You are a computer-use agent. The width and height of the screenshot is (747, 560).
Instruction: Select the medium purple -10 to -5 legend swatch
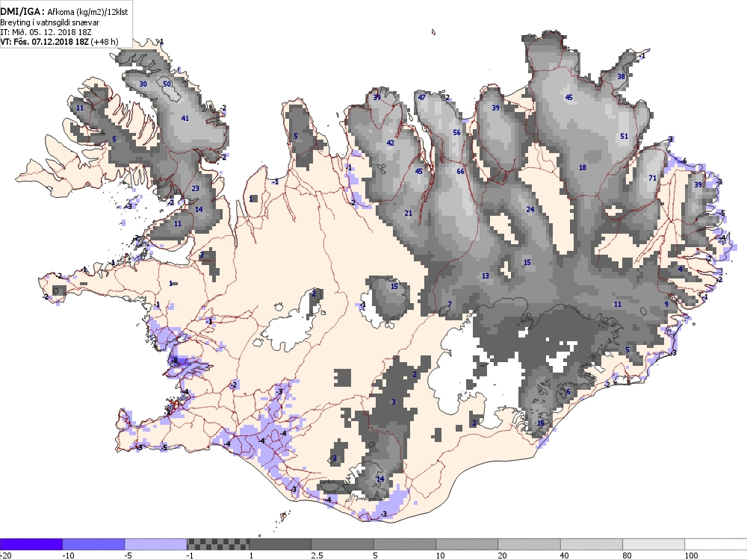(93, 544)
